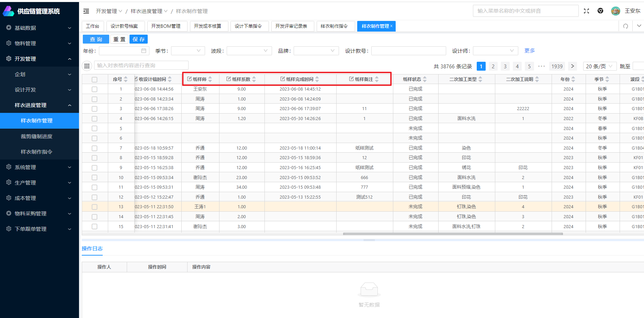Select the checkbox for row 13
Viewport: 644px width, 318px height.
[94, 207]
